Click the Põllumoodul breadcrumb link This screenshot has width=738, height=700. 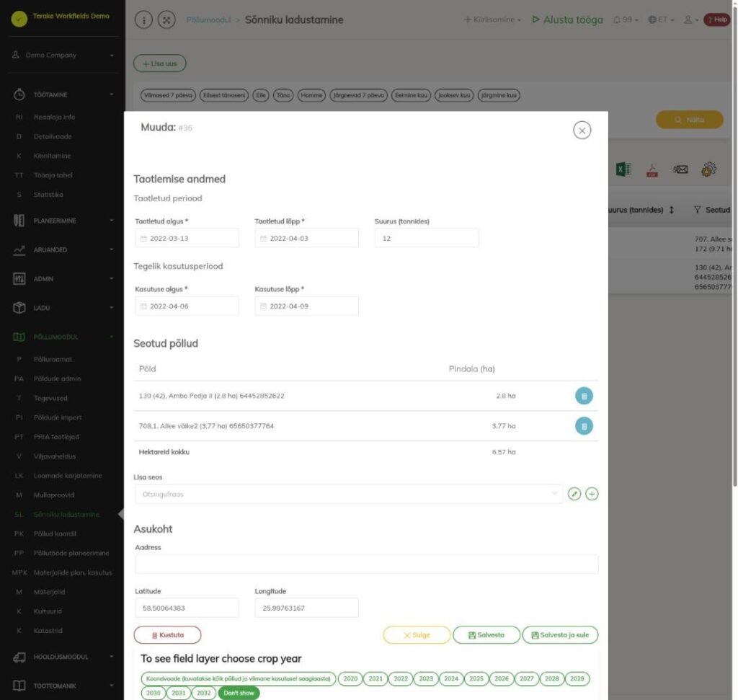click(208, 19)
